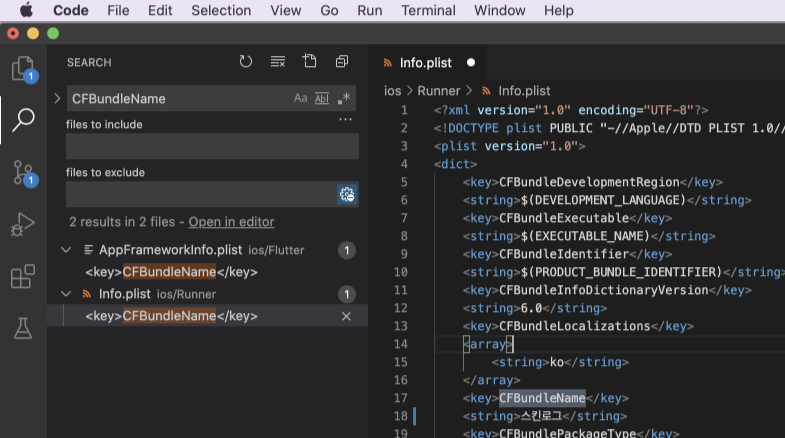Click CFBundleLocalizations key on line 13
The image size is (785, 438).
pos(574,326)
